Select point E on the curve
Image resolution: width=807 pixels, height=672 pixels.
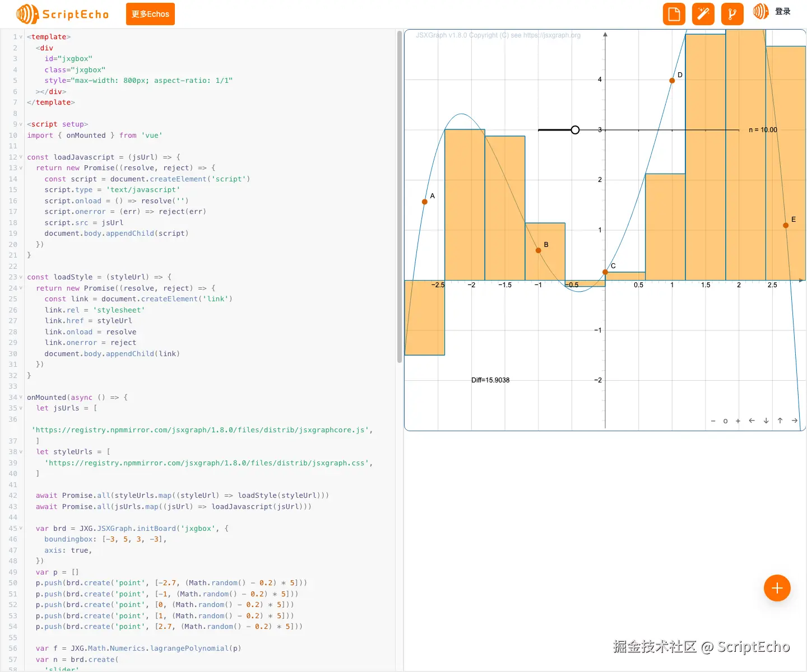786,225
